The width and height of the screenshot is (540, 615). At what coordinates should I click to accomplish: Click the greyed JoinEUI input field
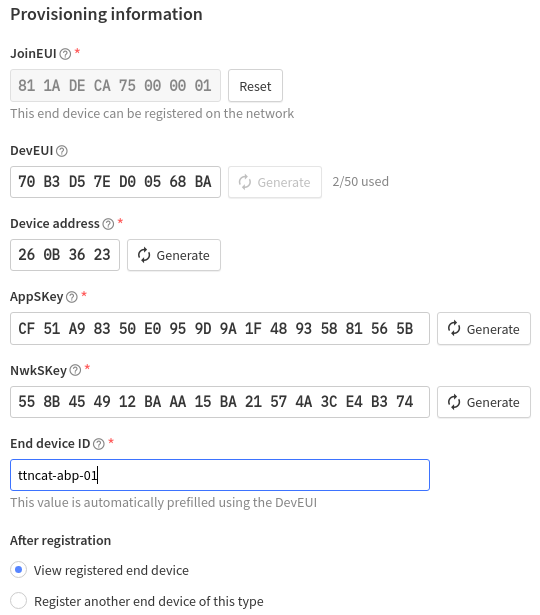(115, 86)
